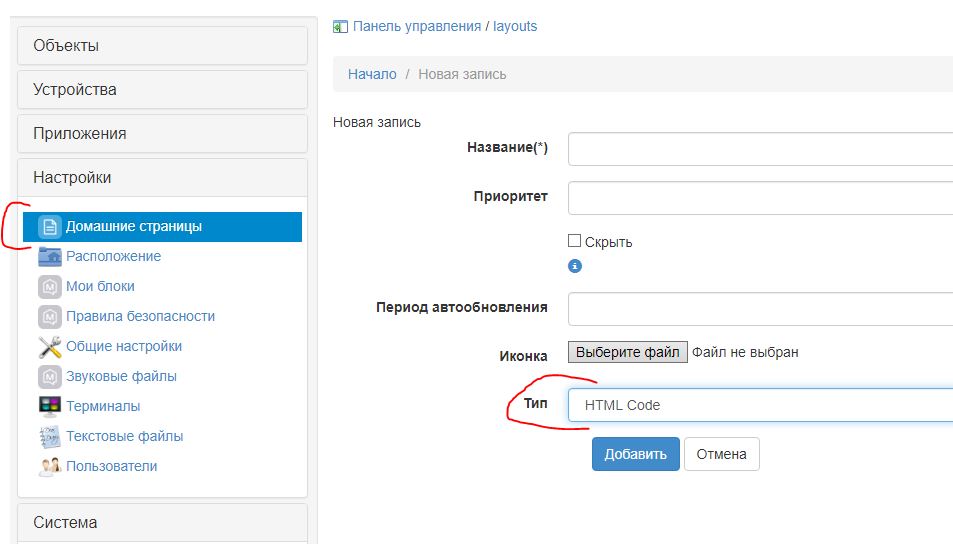
Task: Click the Расположение folder icon
Action: [50, 257]
